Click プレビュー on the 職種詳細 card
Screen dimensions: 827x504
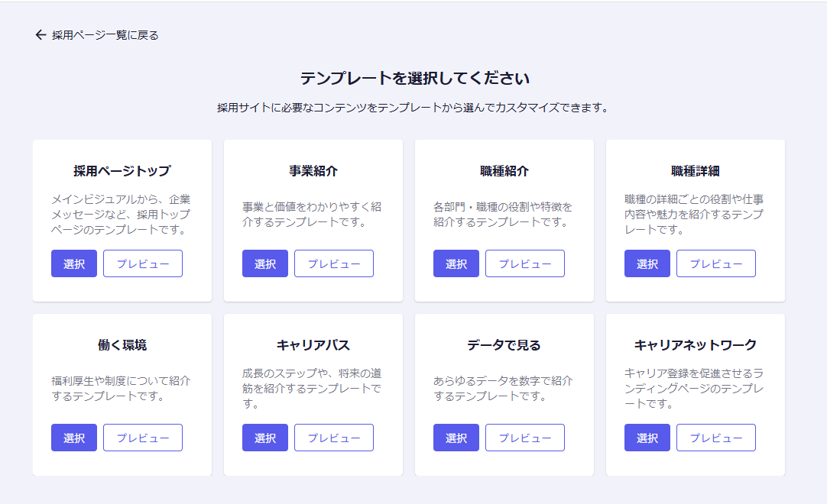(x=716, y=263)
